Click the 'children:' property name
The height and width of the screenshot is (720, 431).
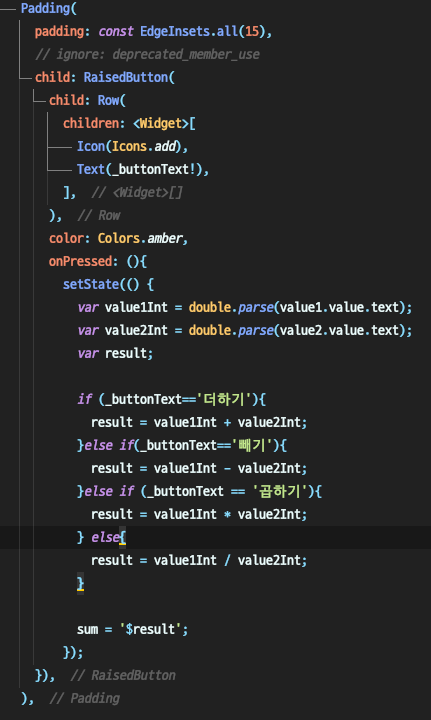point(94,123)
